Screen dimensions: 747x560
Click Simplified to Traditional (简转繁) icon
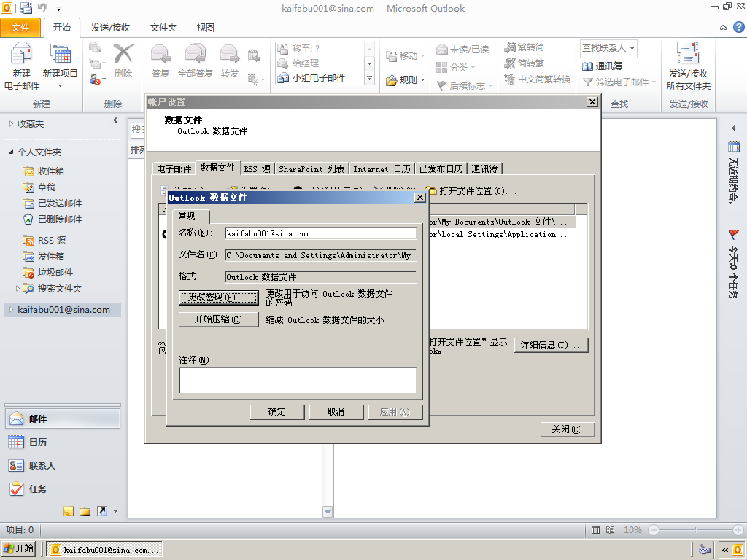point(510,63)
